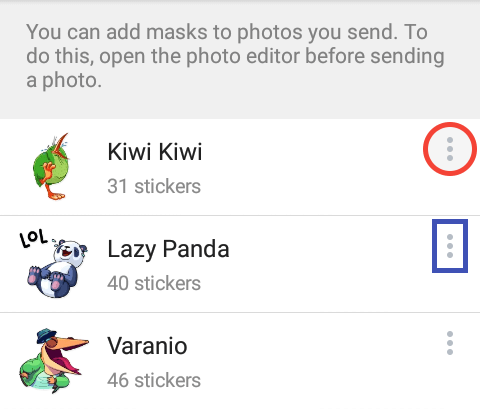Screen dimensions: 480x409
Task: Select the Varanio sticker pack name
Action: coord(147,346)
